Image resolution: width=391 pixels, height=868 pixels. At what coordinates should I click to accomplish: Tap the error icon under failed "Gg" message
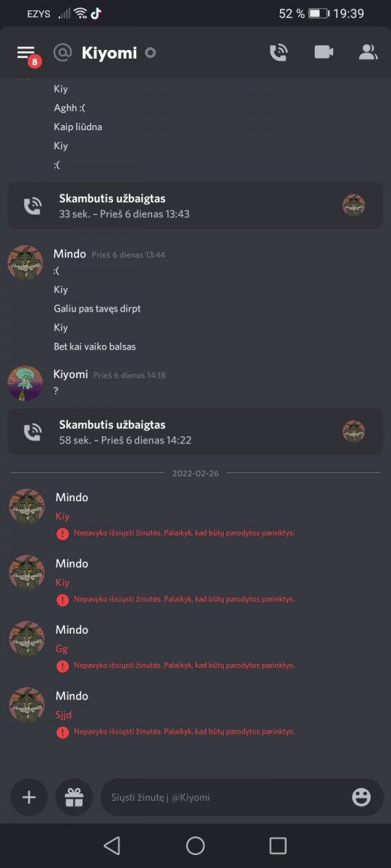[63, 665]
